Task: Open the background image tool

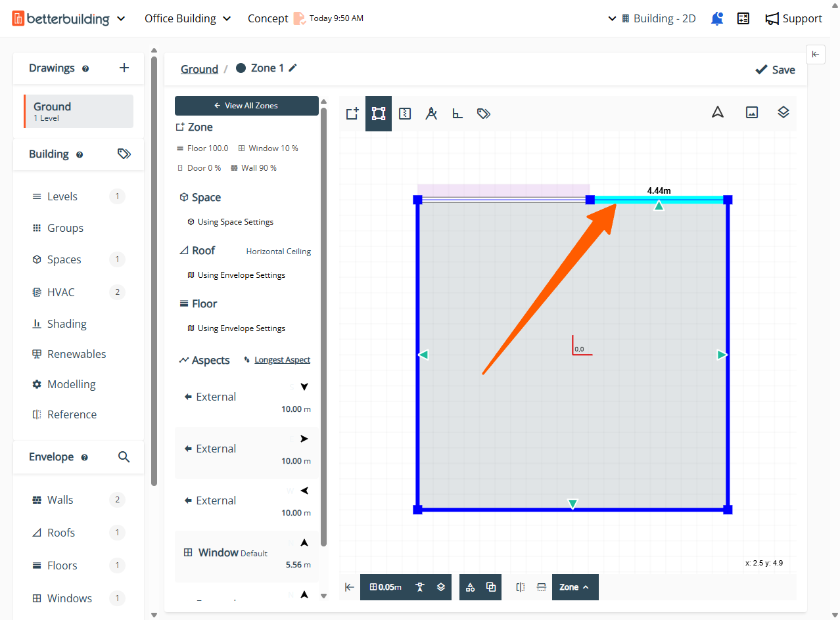Action: (x=752, y=112)
